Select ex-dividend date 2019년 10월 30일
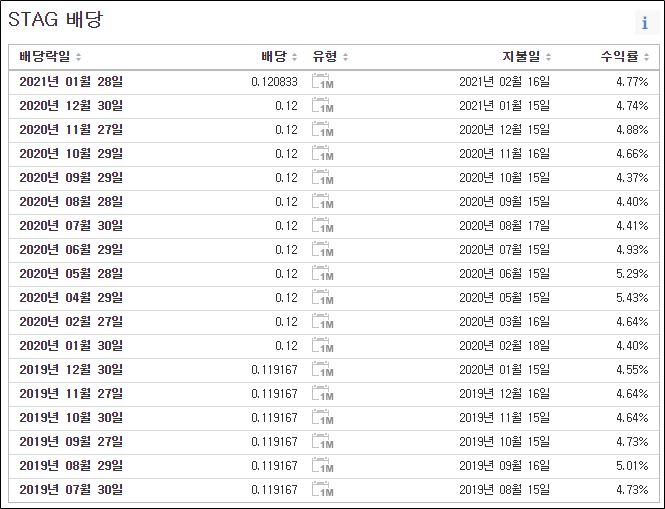665x509 pixels. click(x=71, y=417)
